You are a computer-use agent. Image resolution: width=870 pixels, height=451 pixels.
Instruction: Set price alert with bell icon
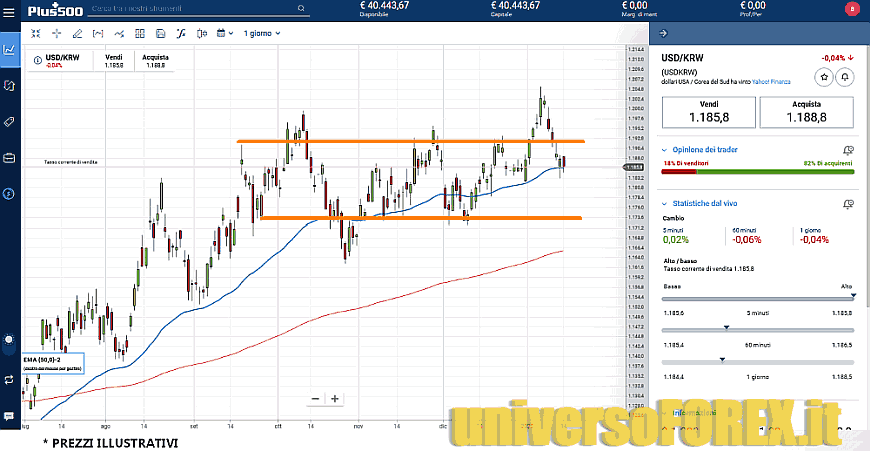coord(846,76)
